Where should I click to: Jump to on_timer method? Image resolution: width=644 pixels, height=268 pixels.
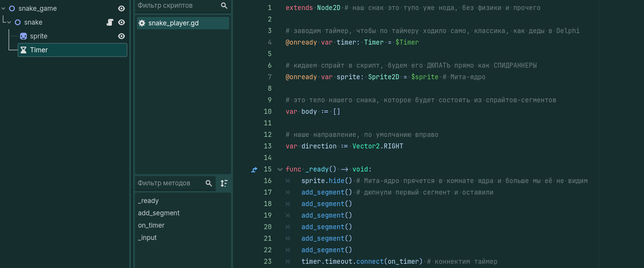coord(151,225)
